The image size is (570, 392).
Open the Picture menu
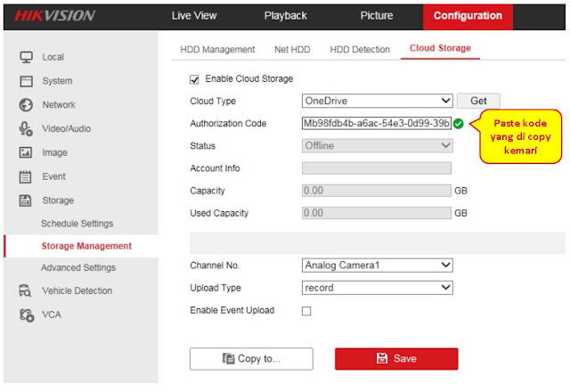click(377, 16)
